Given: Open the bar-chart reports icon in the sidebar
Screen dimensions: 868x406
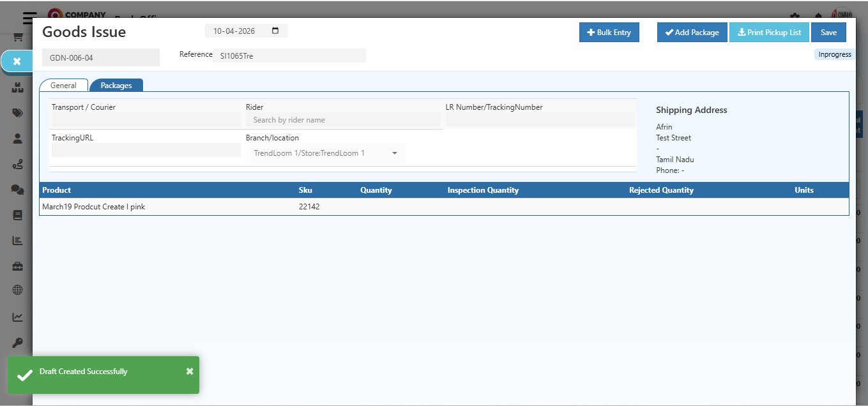Looking at the screenshot, I should point(17,241).
